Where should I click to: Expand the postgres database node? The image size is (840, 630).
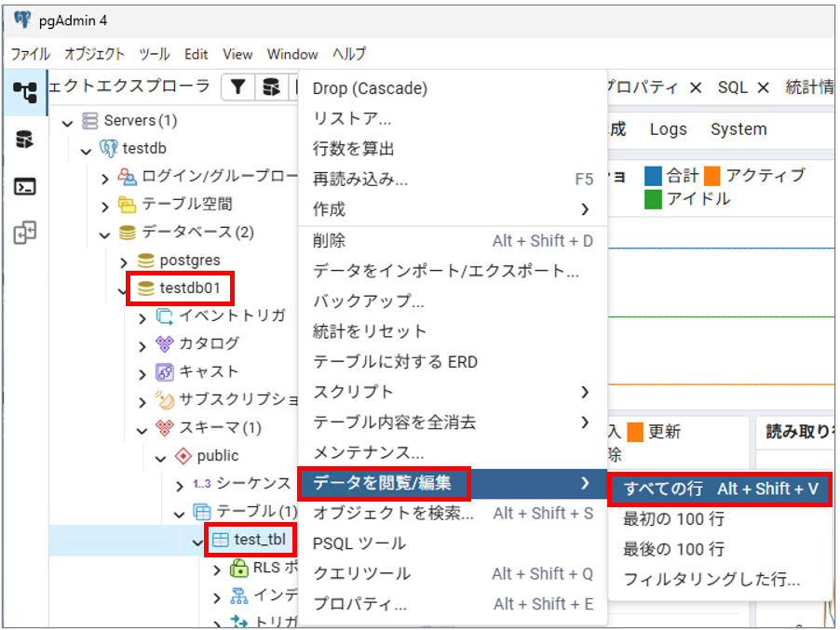click(124, 262)
